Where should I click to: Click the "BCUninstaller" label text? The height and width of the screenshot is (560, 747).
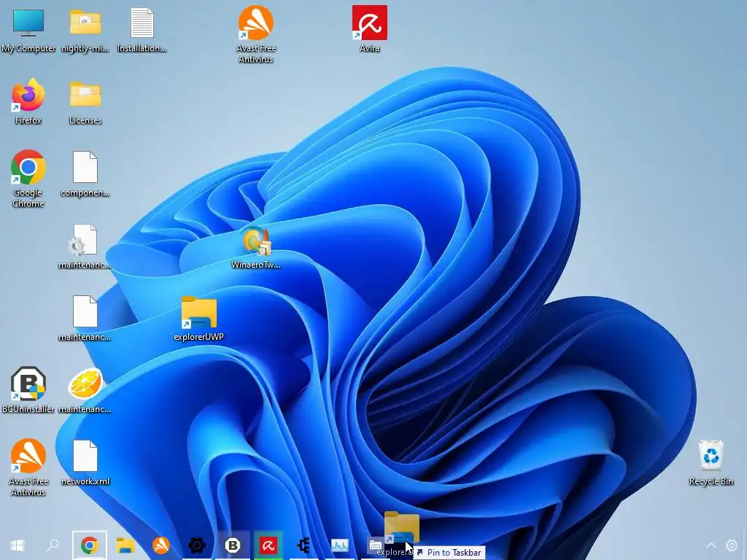(28, 409)
